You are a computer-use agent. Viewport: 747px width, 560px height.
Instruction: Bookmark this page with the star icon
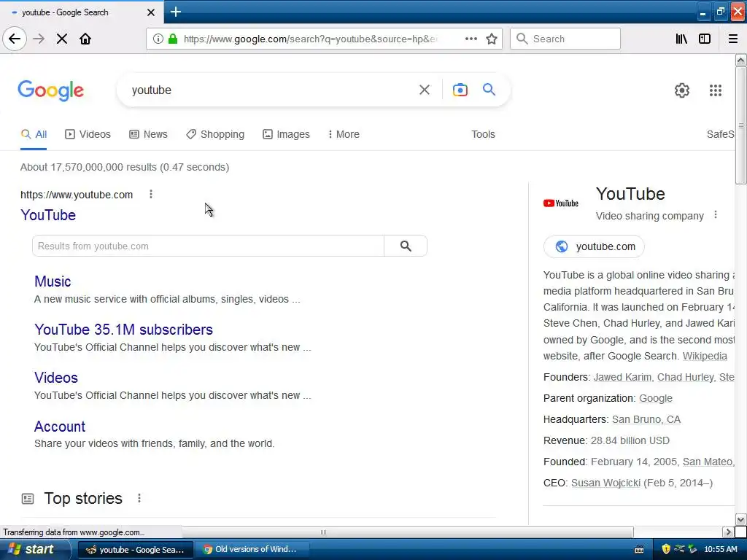click(492, 39)
